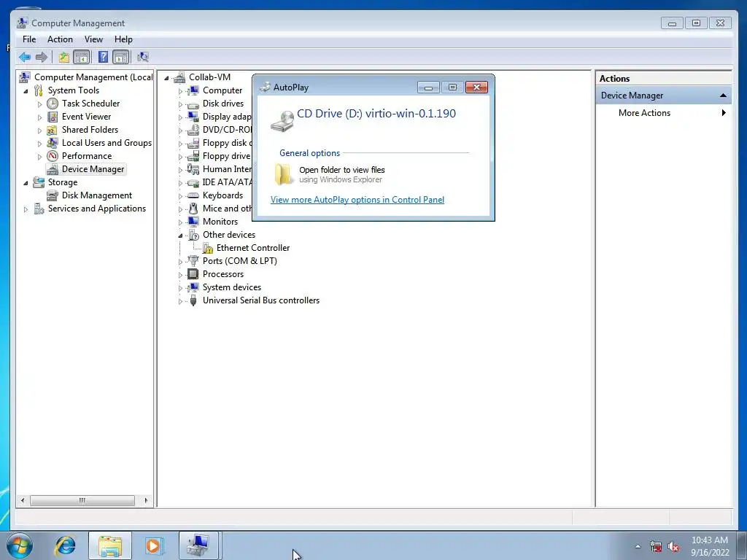Choose Open folder to view files
Screen dimensions: 747x560
341,174
